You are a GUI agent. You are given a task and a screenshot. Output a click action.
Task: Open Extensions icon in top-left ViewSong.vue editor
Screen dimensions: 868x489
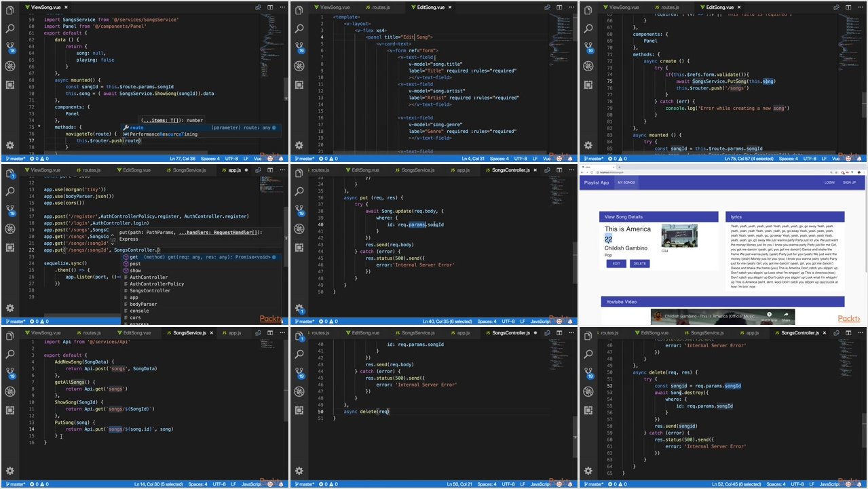(10, 85)
